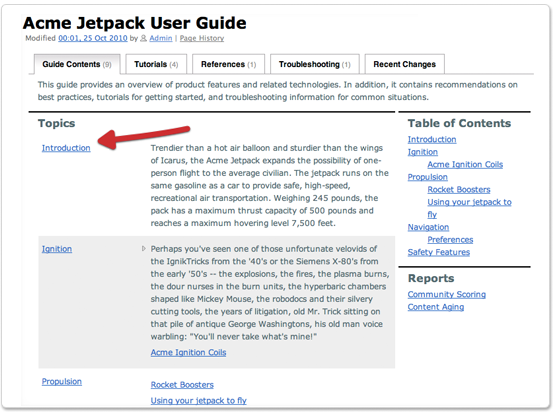Click the guide overview text starting 'This guide provides'
Viewport: 560px width, 417px height.
[278, 91]
